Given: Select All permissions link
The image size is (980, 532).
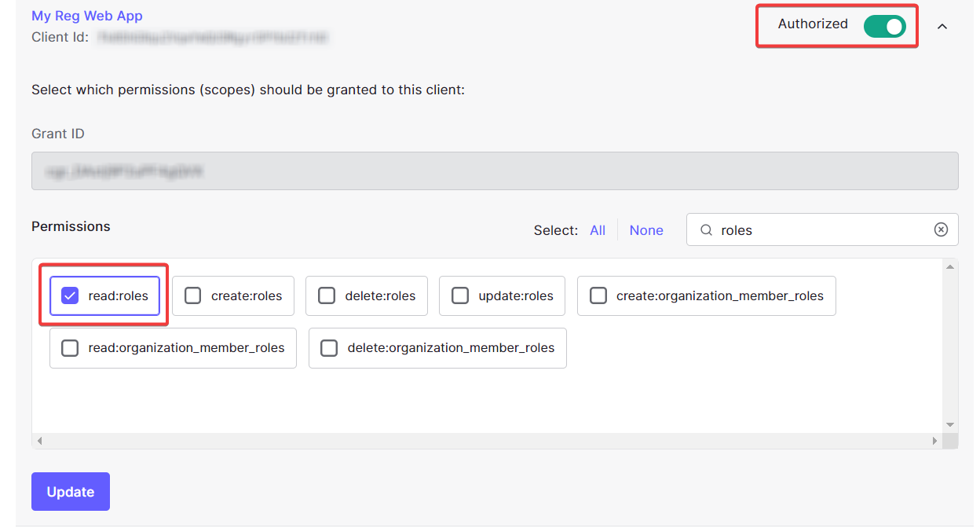Looking at the screenshot, I should (x=598, y=230).
